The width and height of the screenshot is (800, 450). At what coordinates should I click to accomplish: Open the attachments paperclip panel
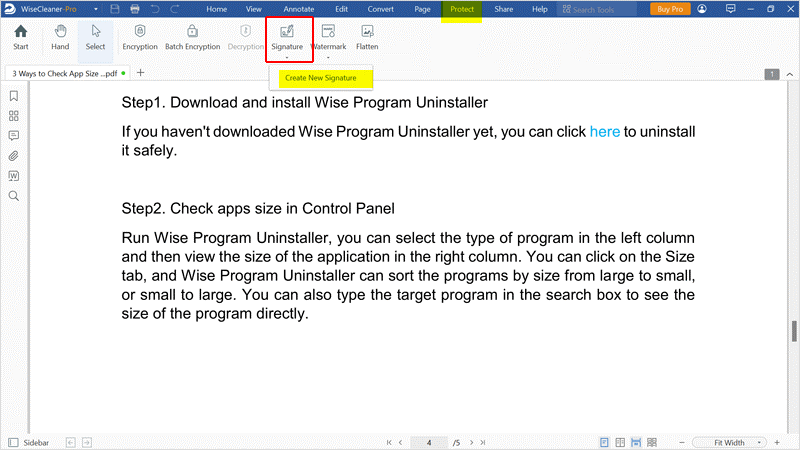[x=14, y=156]
